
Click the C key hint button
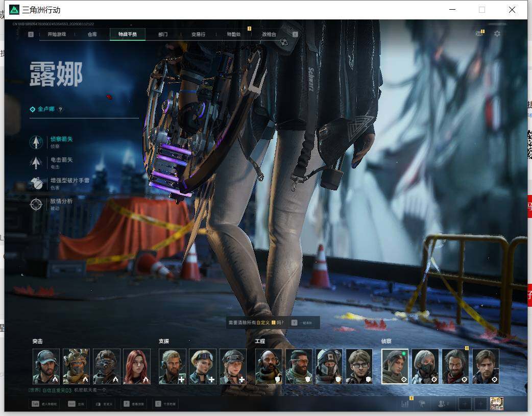point(165,404)
